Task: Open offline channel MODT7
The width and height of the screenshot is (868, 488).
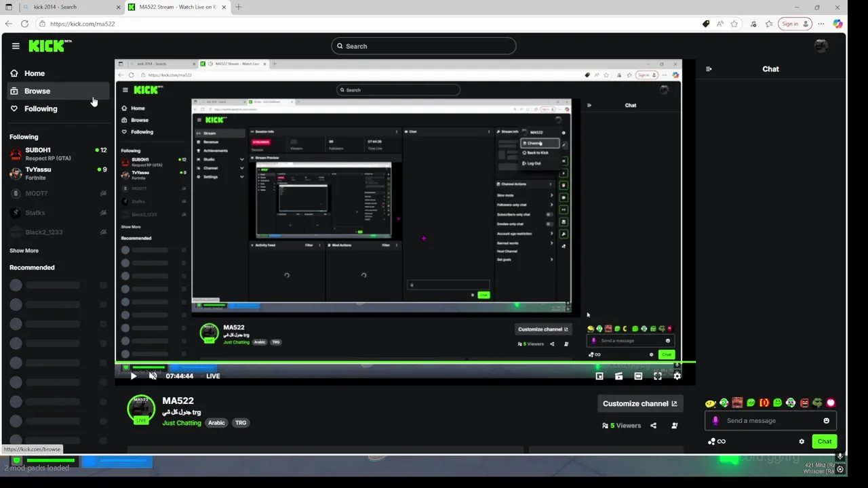Action: tap(58, 193)
